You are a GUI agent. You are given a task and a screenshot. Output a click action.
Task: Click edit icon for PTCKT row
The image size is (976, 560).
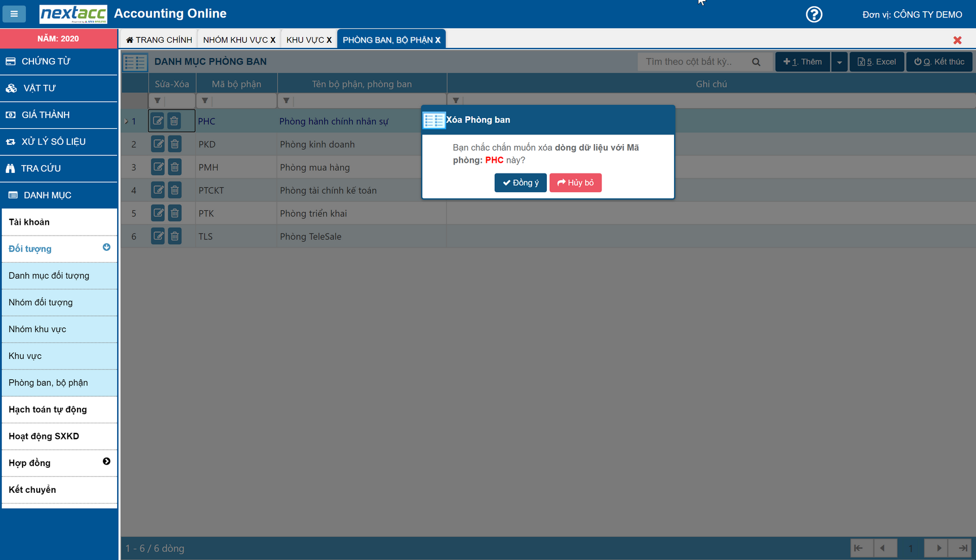(158, 190)
